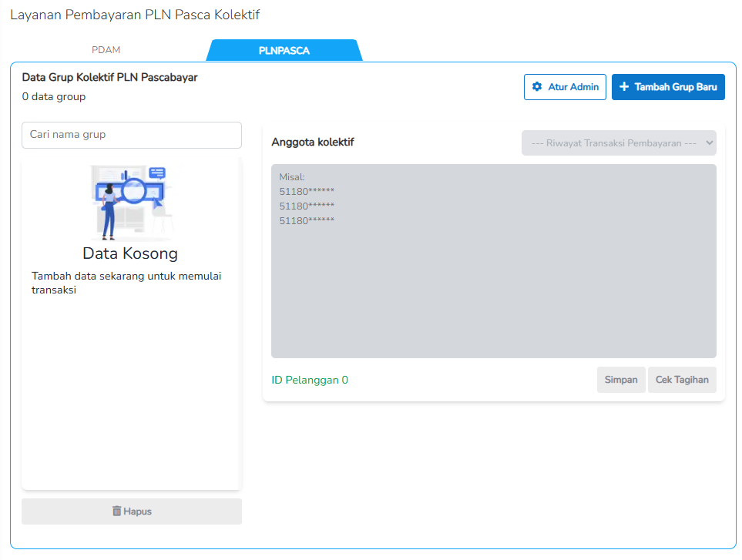Click the Anggota kolektif label
Image resolution: width=742 pixels, height=560 pixels.
click(313, 143)
